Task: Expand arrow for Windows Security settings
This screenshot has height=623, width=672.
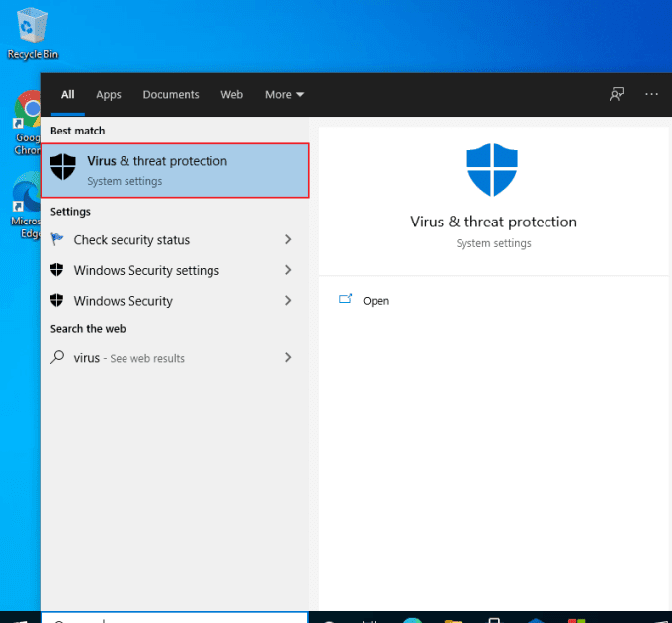Action: pos(288,270)
